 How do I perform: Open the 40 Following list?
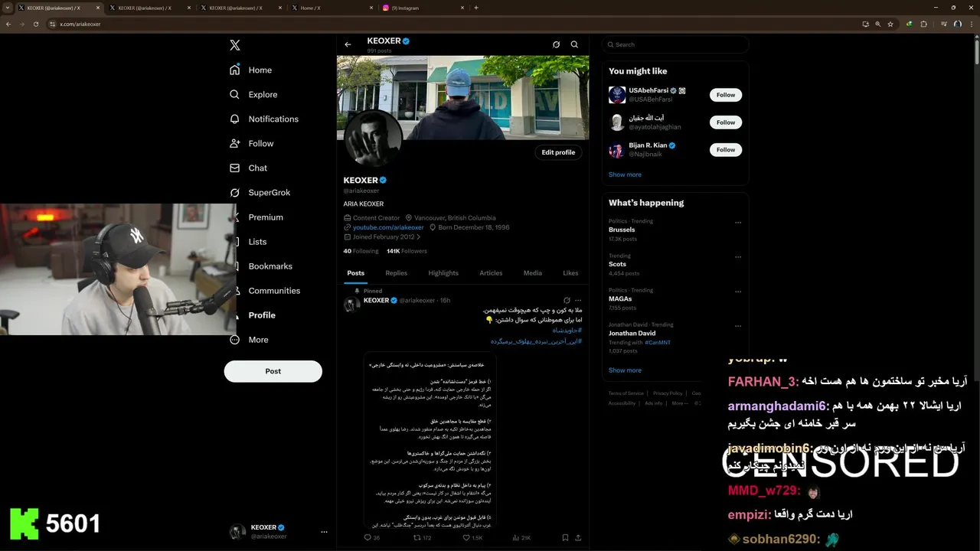pos(361,251)
